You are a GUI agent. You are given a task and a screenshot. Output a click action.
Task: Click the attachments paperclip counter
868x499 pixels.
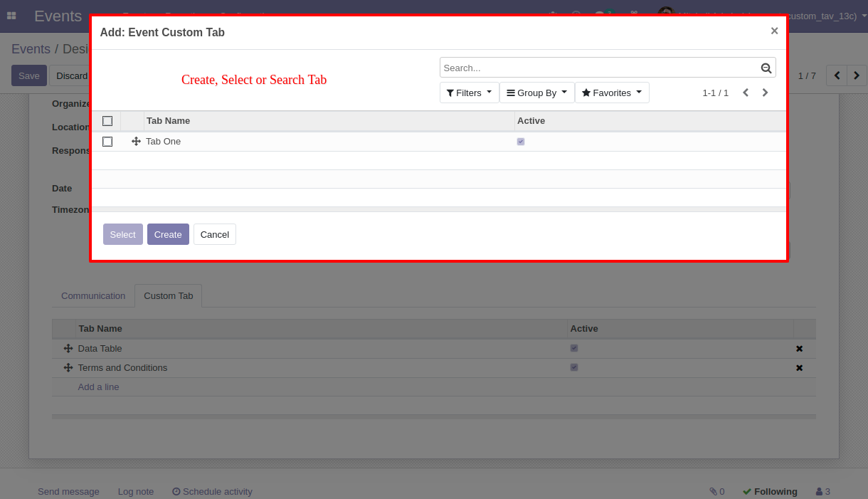click(716, 492)
